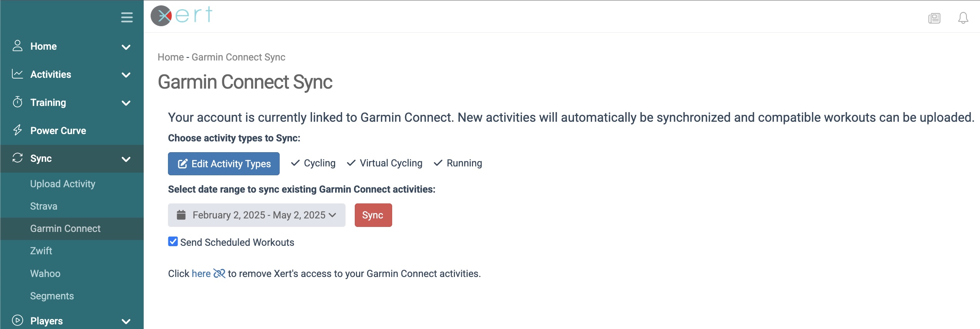This screenshot has height=329, width=980.
Task: Click the Activities chart icon
Action: point(17,74)
